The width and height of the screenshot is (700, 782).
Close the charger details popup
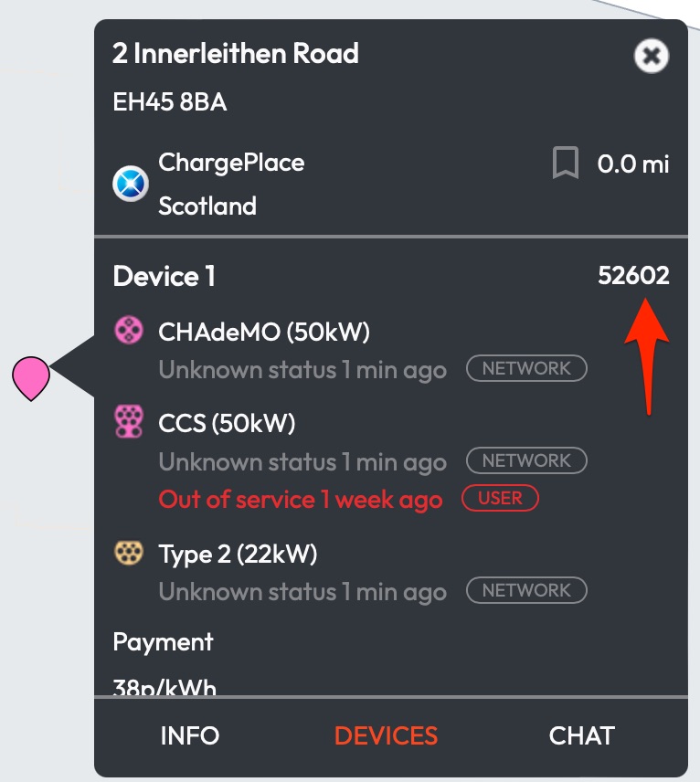point(651,57)
